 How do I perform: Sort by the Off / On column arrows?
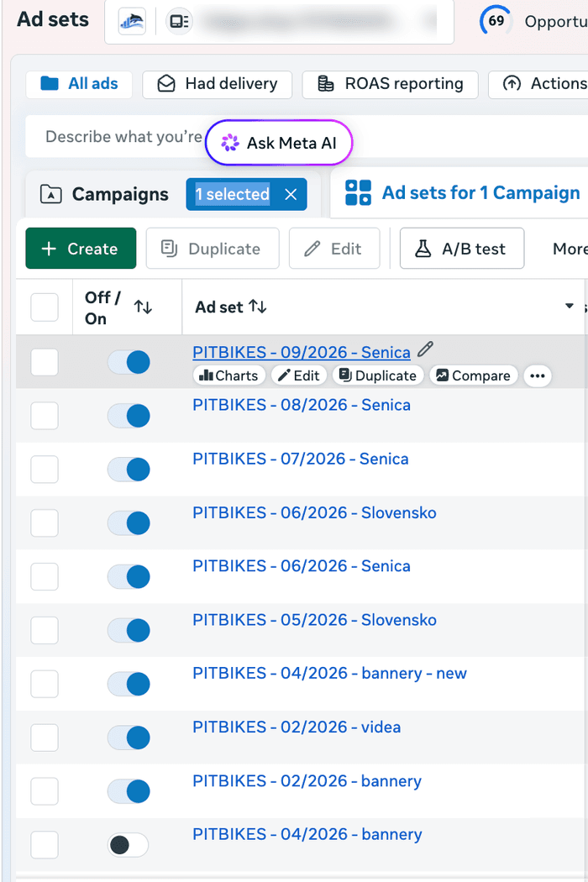pyautogui.click(x=143, y=307)
